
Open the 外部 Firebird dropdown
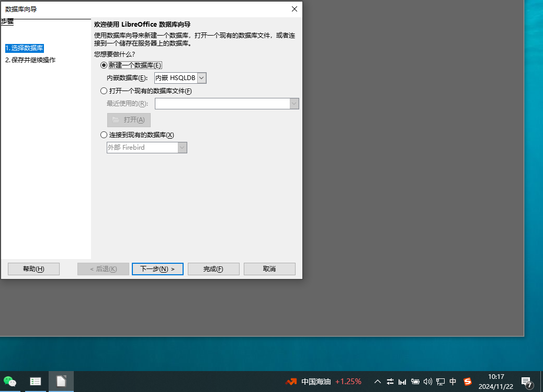182,148
